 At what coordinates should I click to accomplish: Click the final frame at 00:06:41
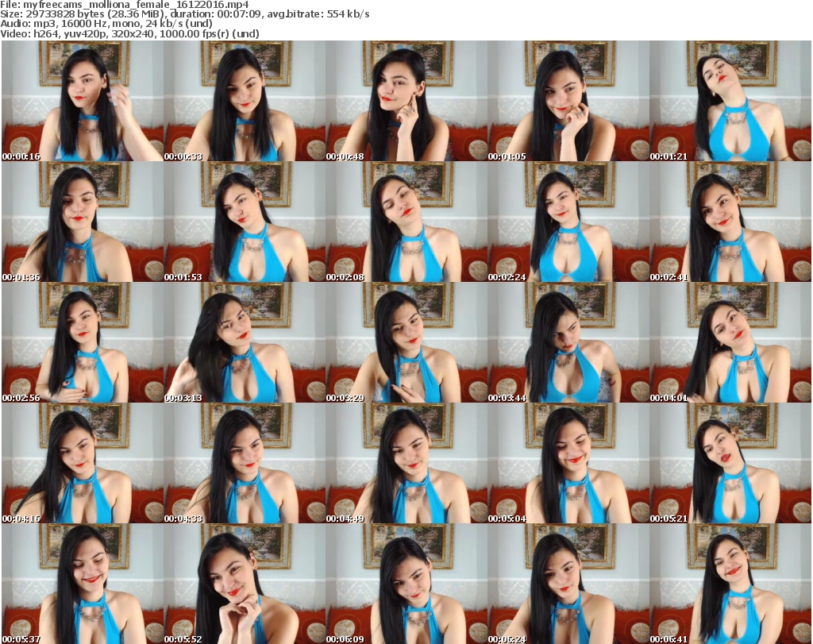point(730,584)
